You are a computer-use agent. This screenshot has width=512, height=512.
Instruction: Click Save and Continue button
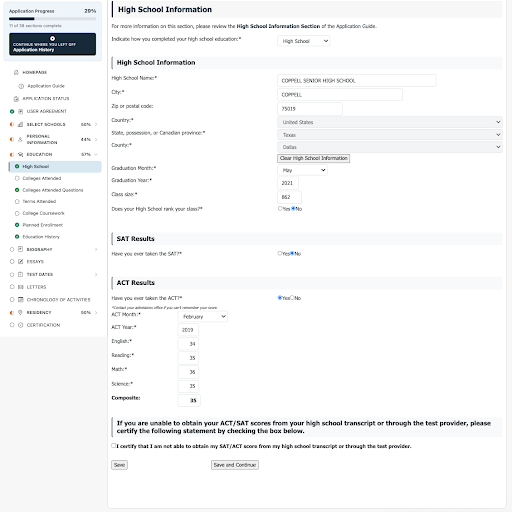[235, 465]
